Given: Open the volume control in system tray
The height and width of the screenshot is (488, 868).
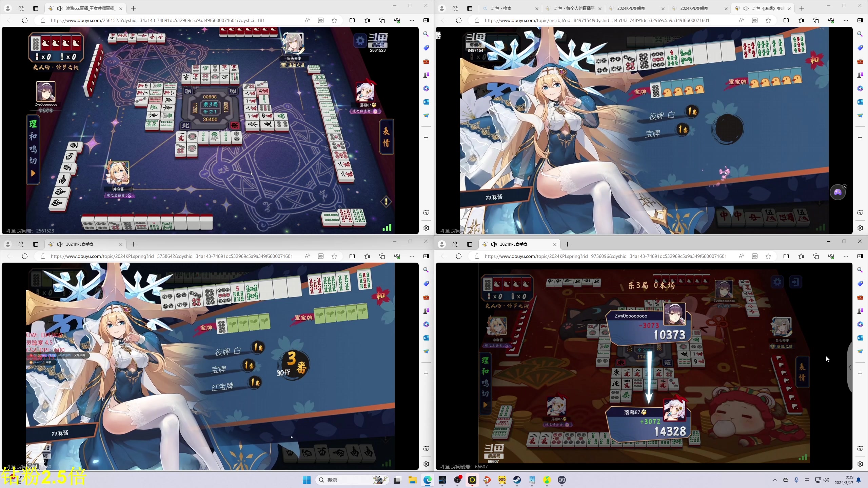Looking at the screenshot, I should [x=826, y=480].
